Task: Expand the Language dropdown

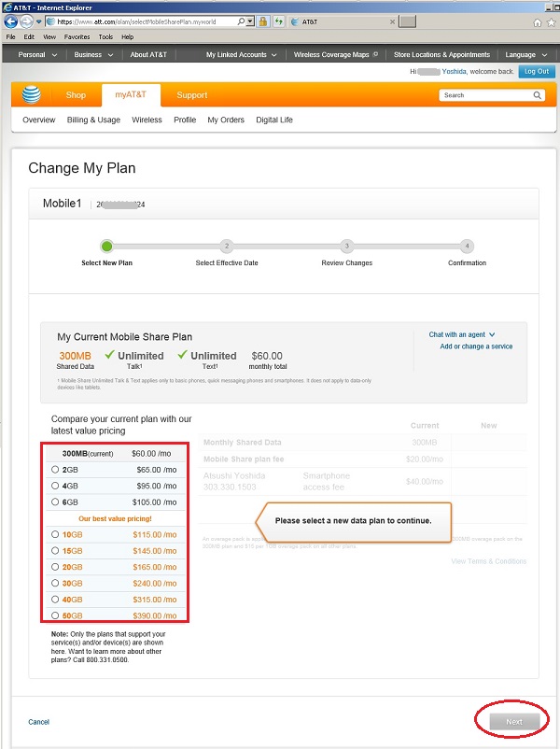Action: (526, 54)
